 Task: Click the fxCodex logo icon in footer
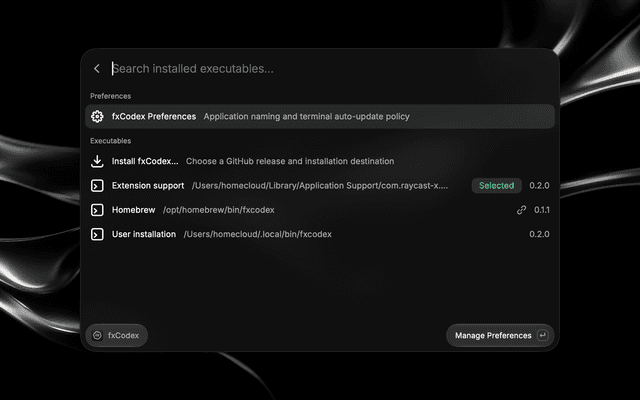(97, 336)
